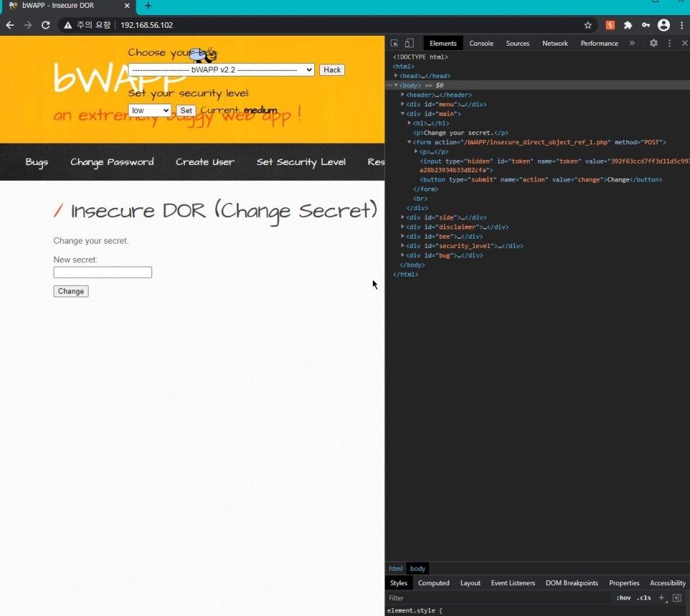Switch to the Console tab
The image size is (690, 616).
[x=481, y=43]
